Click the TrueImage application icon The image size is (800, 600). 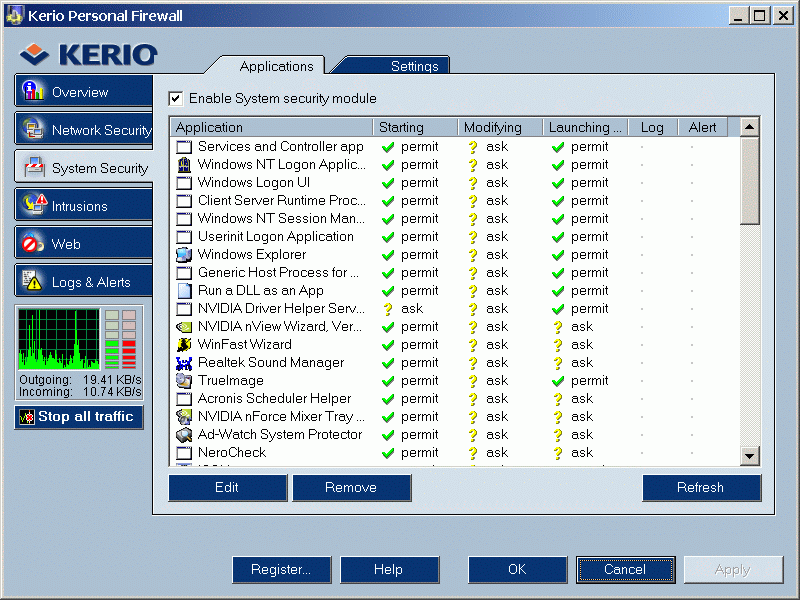click(x=184, y=381)
